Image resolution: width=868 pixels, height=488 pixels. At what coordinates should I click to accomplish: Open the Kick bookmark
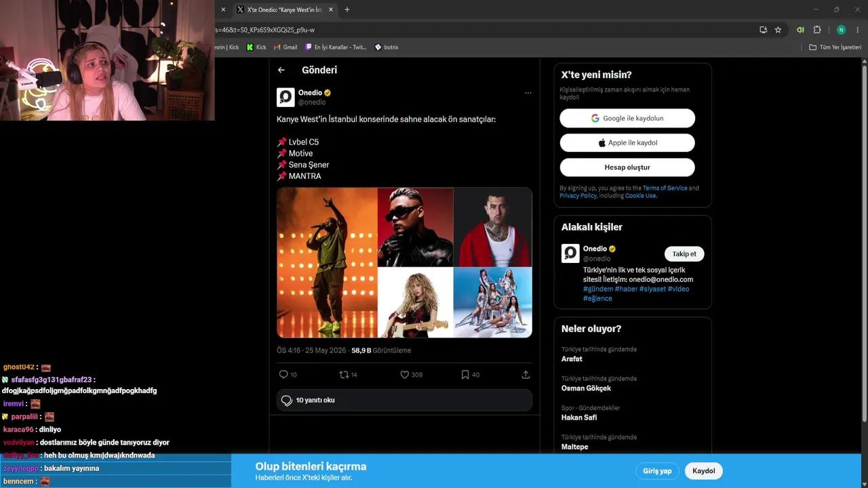pos(256,47)
